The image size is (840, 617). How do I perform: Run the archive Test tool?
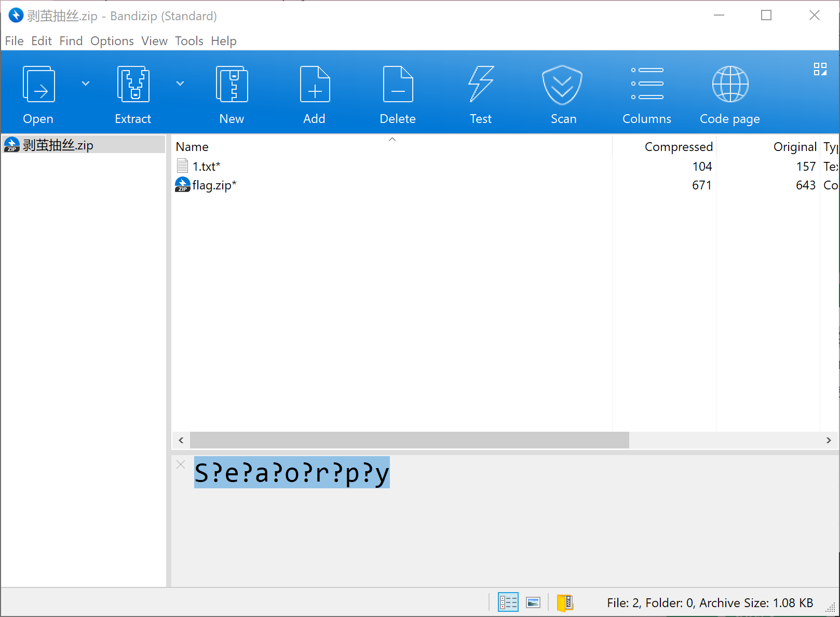point(481,85)
